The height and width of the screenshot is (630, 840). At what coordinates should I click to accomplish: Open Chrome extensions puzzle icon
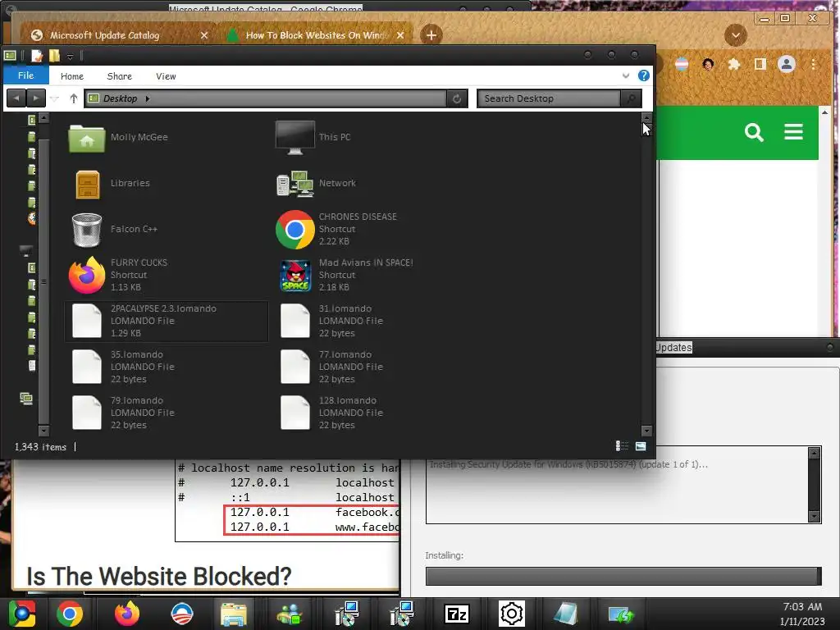pos(734,65)
